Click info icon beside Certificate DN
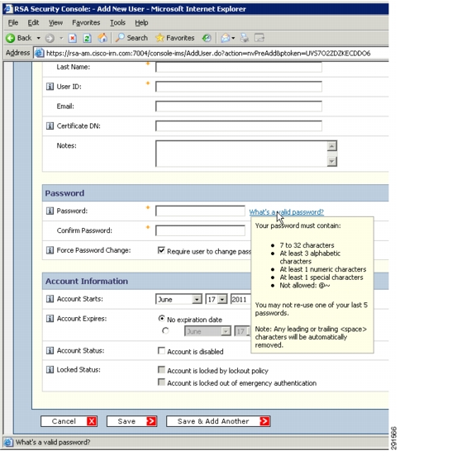This screenshot has height=460, width=476. pyautogui.click(x=50, y=126)
